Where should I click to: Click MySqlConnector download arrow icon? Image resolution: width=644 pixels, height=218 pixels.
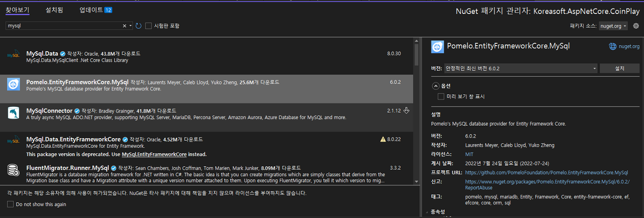pyautogui.click(x=407, y=111)
